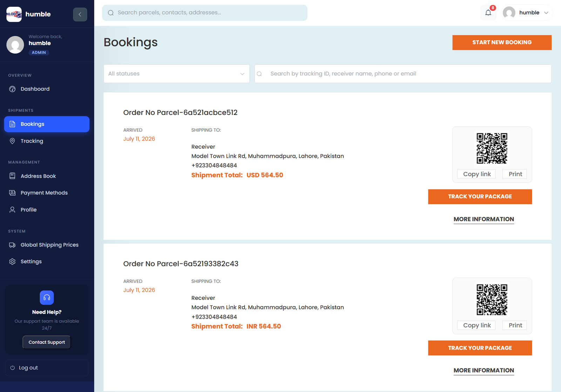Click the ADMIN role badge
Image resolution: width=561 pixels, height=392 pixels.
39,53
